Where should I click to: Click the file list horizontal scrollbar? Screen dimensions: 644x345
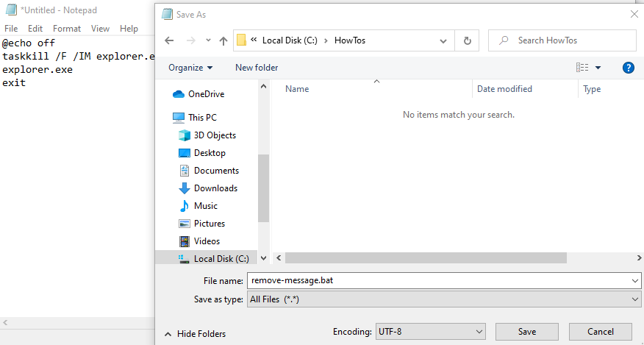coord(426,257)
